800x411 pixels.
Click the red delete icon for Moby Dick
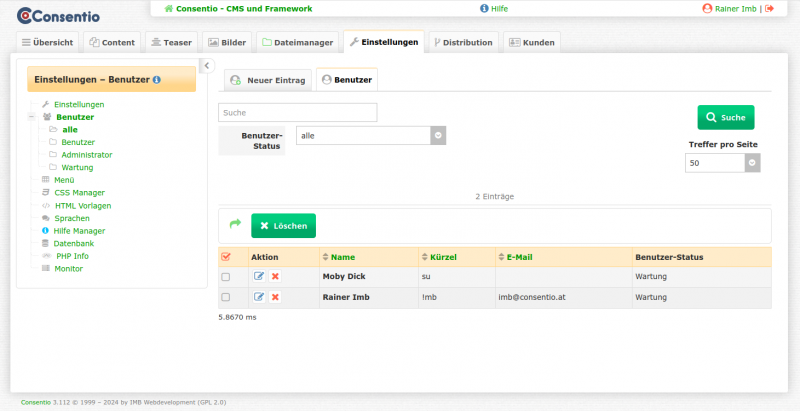[275, 276]
